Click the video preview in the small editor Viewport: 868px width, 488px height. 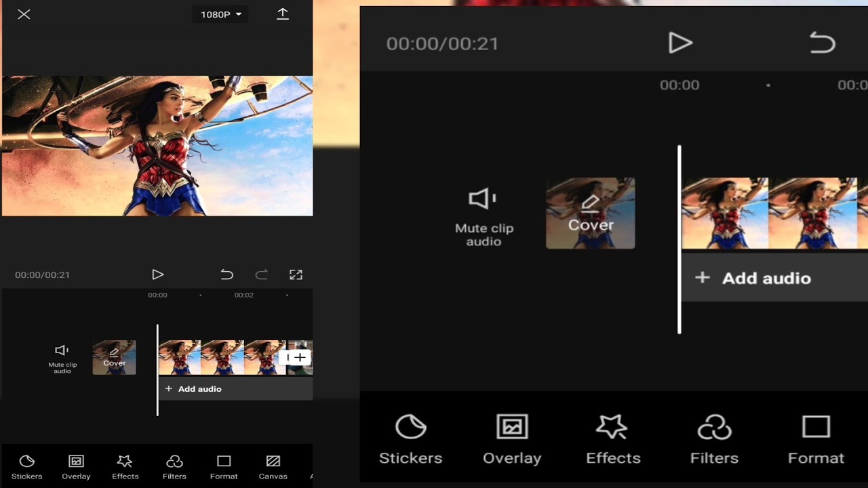[157, 146]
